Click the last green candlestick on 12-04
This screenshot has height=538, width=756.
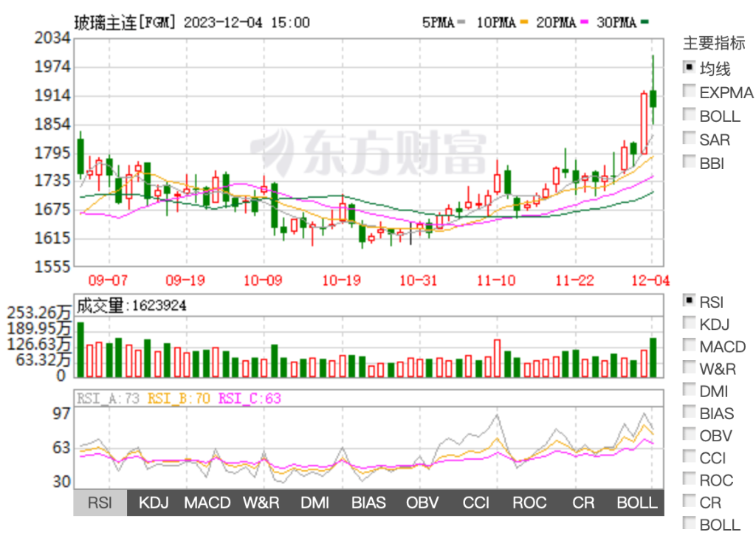(x=653, y=98)
